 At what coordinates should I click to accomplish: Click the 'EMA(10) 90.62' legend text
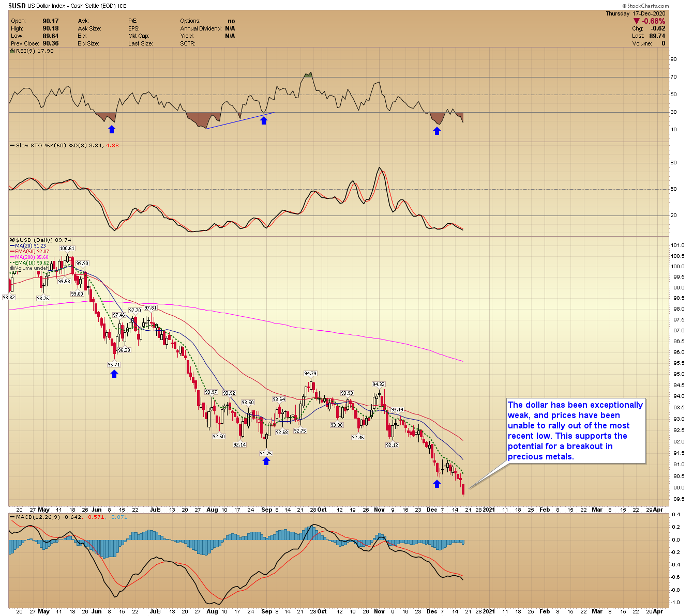pos(32,263)
